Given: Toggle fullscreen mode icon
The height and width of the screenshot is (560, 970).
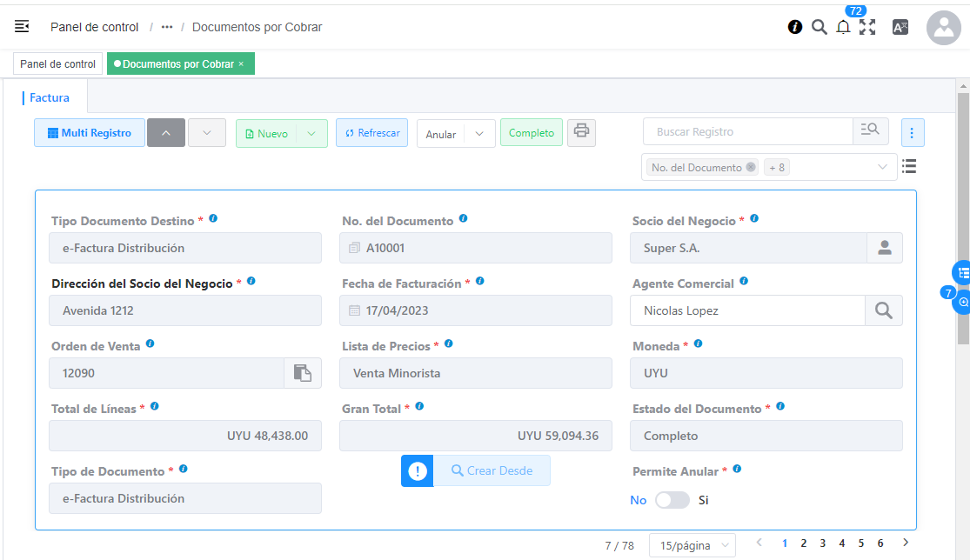Looking at the screenshot, I should point(867,27).
